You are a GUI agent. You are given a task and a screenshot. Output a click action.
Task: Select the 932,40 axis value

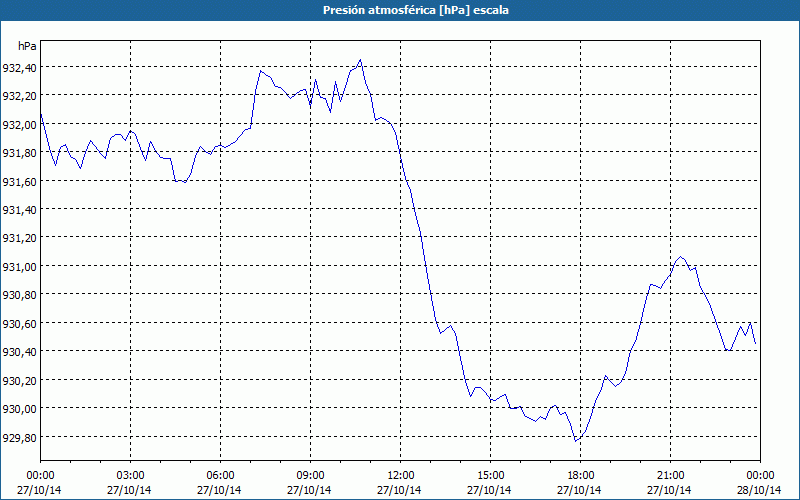18,67
